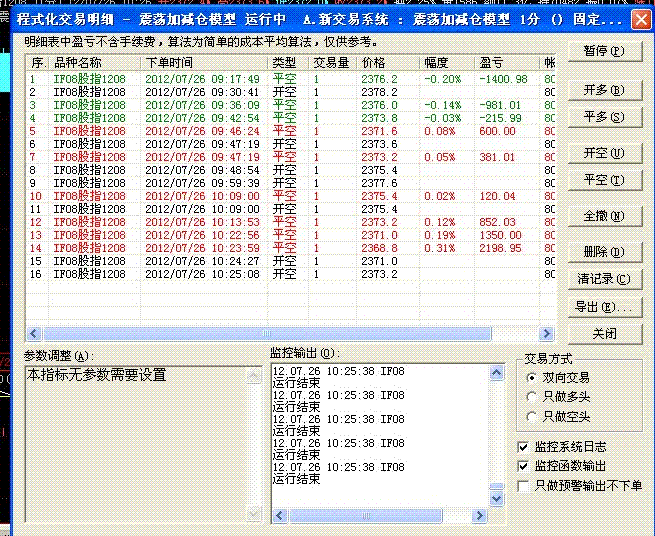Select row 2 开空 at 2378.2
The width and height of the screenshot is (655, 536).
291,92
